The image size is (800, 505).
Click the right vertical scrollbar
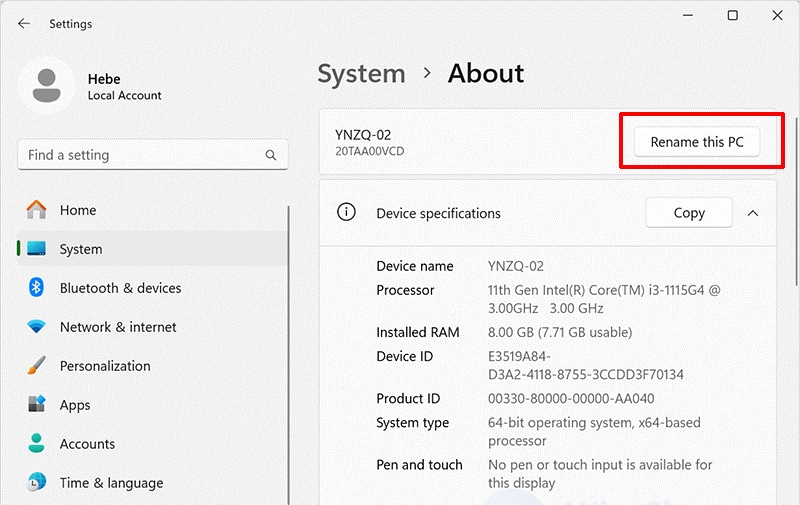tap(796, 201)
